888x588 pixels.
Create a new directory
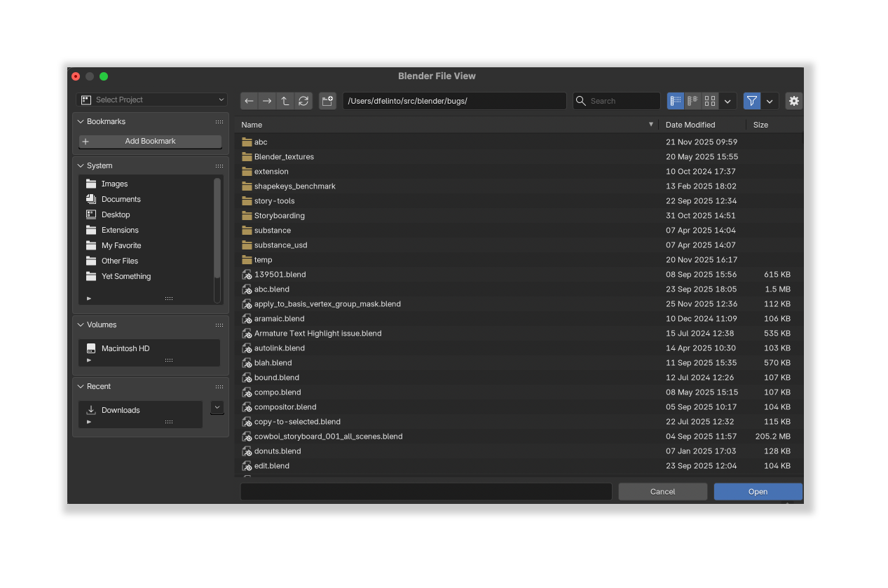coord(327,101)
